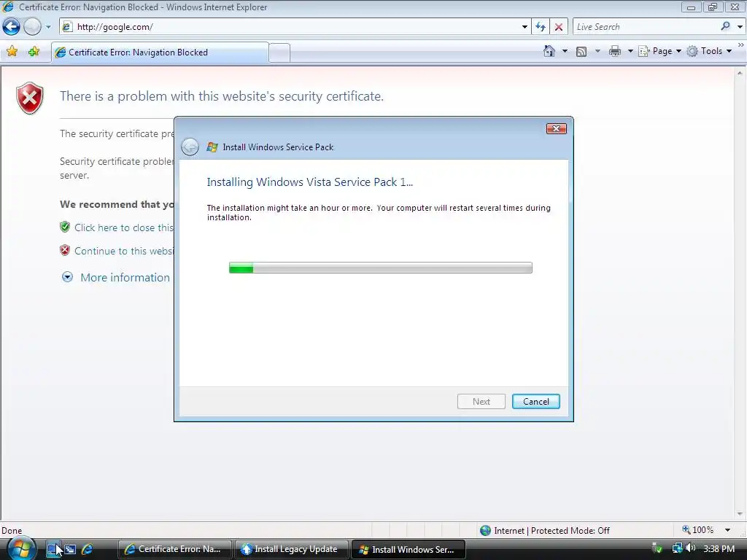Click the Switch between windows quick launch icon

tap(71, 550)
